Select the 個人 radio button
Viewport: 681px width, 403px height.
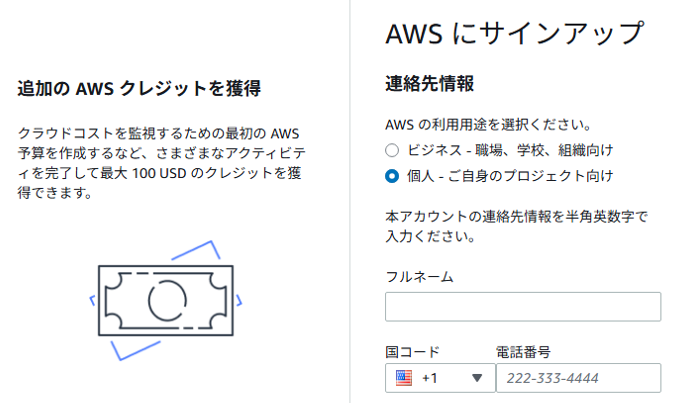(393, 176)
